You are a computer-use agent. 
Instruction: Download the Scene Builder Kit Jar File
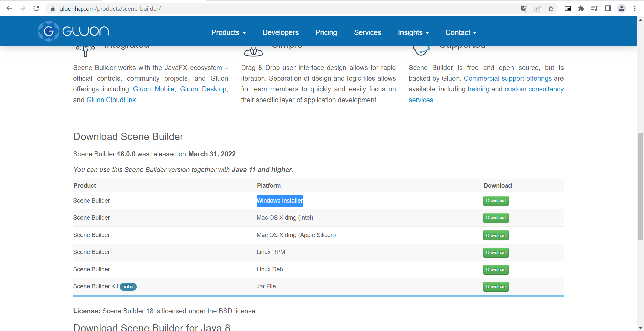point(496,287)
